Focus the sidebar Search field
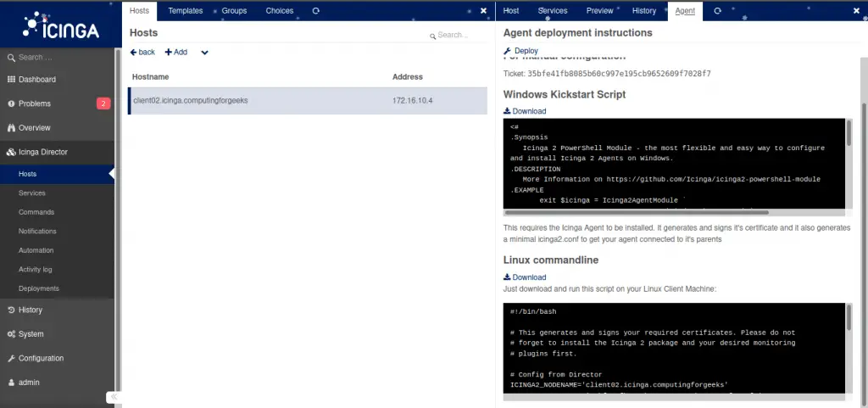The width and height of the screenshot is (868, 408). pos(58,58)
